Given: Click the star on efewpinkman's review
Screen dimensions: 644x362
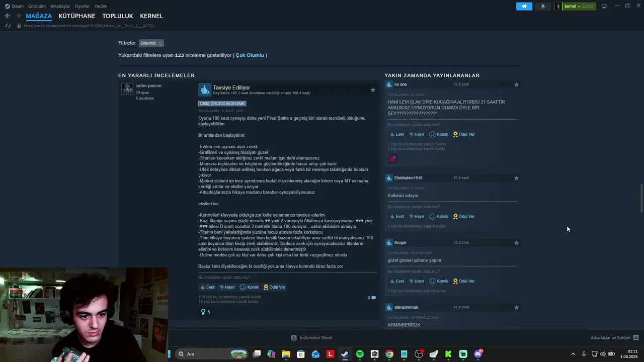Looking at the screenshot, I should click(516, 307).
